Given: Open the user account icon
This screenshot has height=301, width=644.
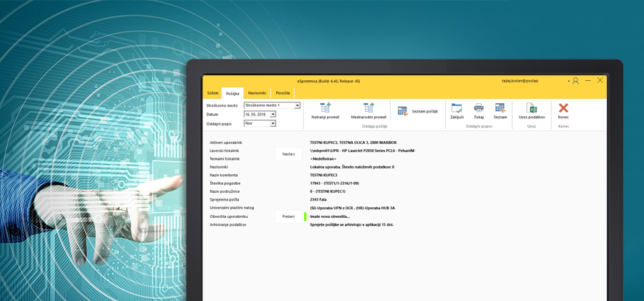Looking at the screenshot, I should pyautogui.click(x=575, y=81).
